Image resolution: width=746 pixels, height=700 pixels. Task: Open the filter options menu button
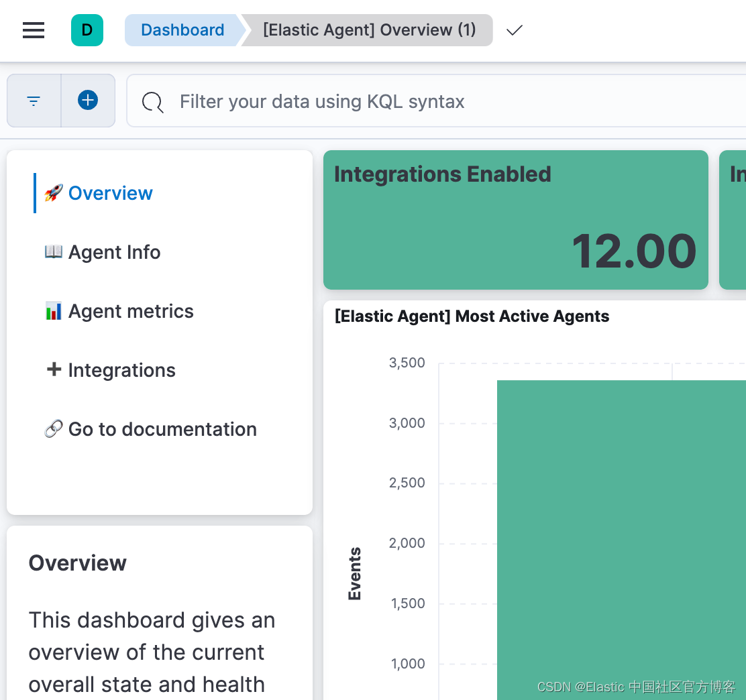(34, 101)
